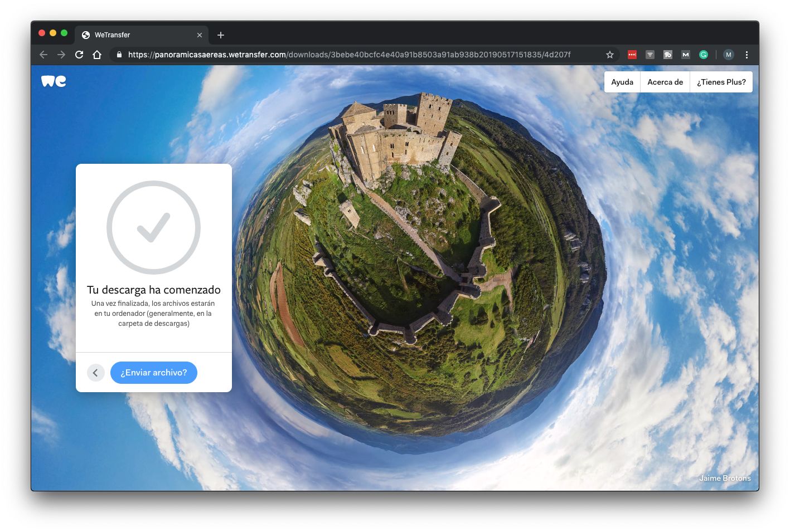Image resolution: width=790 pixels, height=532 pixels.
Task: Open a new browser tab
Action: (x=221, y=35)
